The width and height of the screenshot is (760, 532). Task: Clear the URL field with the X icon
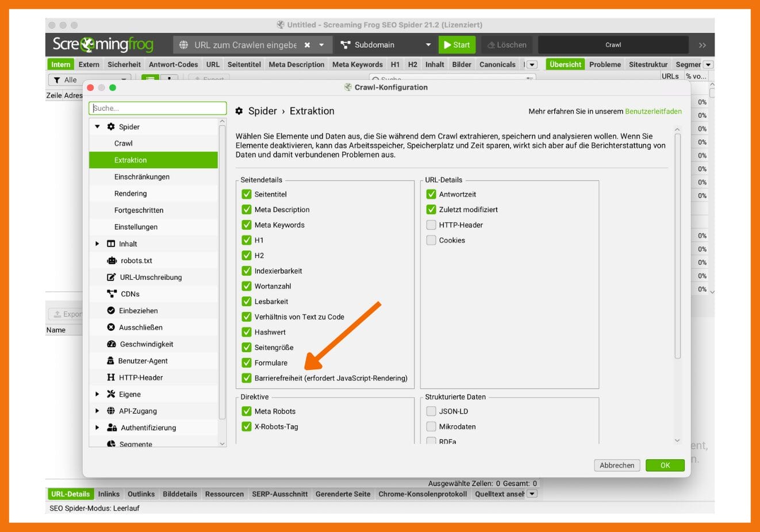(307, 45)
